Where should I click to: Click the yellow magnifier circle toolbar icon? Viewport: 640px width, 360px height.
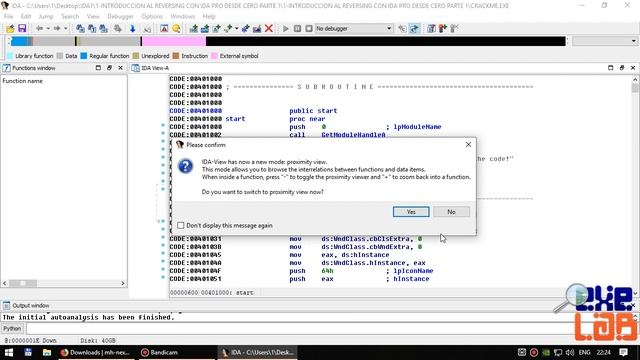[176, 29]
